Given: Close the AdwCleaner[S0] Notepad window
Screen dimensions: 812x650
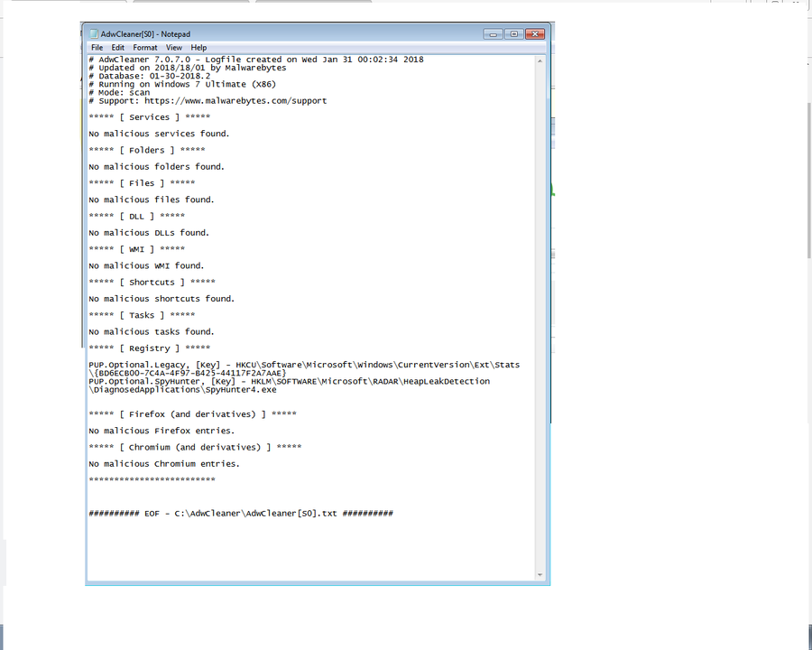Looking at the screenshot, I should pos(534,34).
